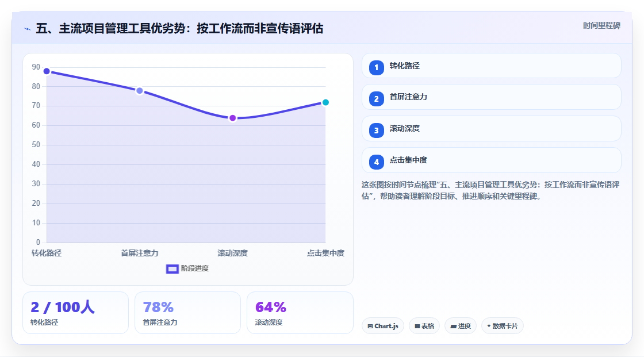Click the section title 五、主流项目管理工具优劣势
Viewport: 644px width, 357px height.
[179, 28]
